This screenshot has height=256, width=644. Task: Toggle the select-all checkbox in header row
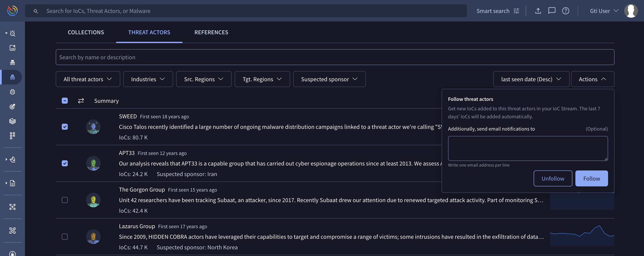tap(65, 101)
